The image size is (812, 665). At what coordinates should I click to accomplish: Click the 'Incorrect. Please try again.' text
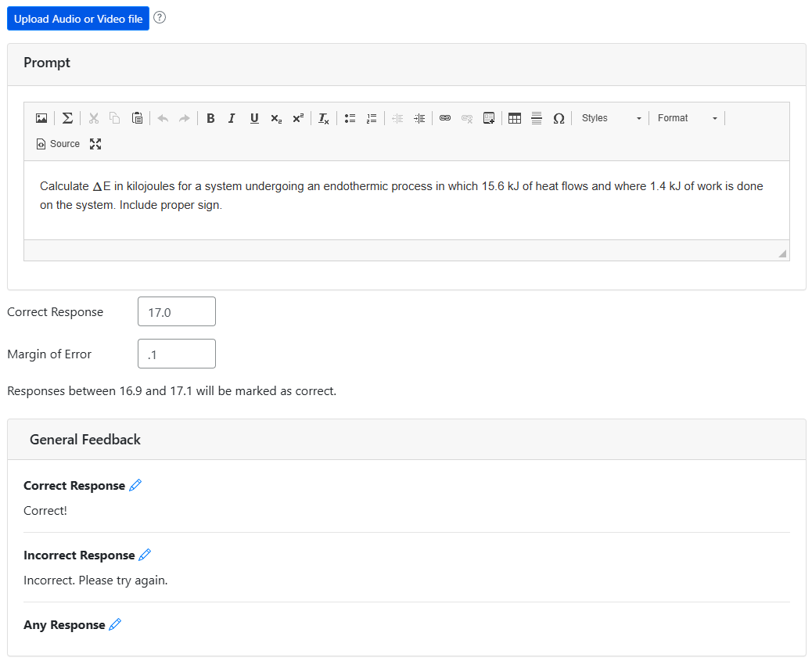coord(95,581)
